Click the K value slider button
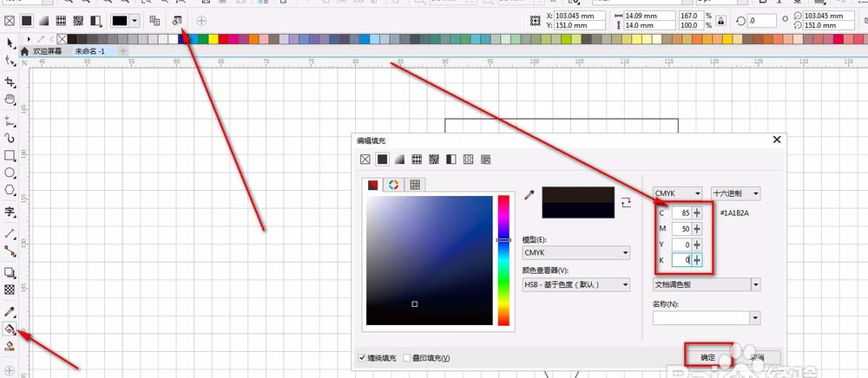The height and width of the screenshot is (378, 868). 697,260
